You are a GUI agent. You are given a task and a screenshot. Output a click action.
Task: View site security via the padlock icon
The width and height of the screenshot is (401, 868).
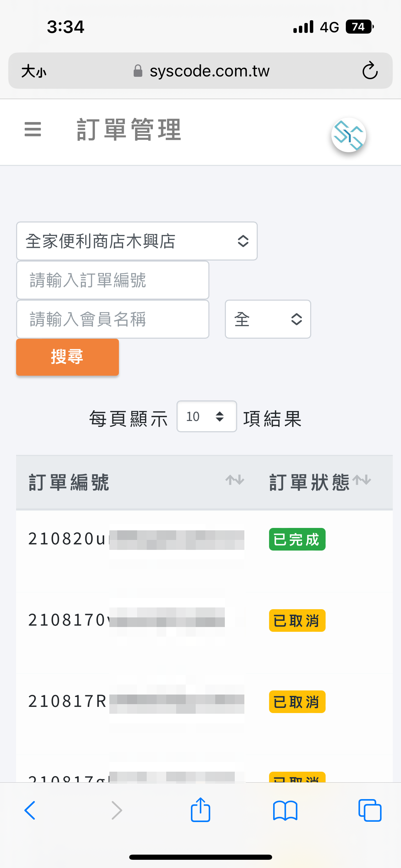coord(138,71)
